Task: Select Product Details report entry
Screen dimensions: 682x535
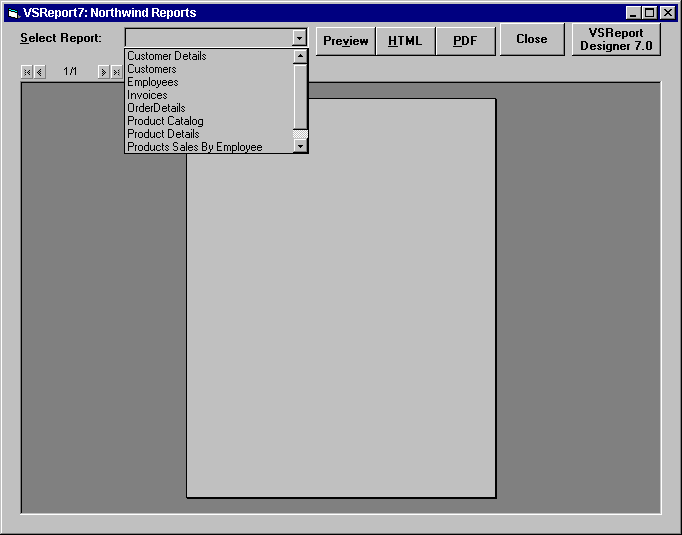Action: coord(210,134)
